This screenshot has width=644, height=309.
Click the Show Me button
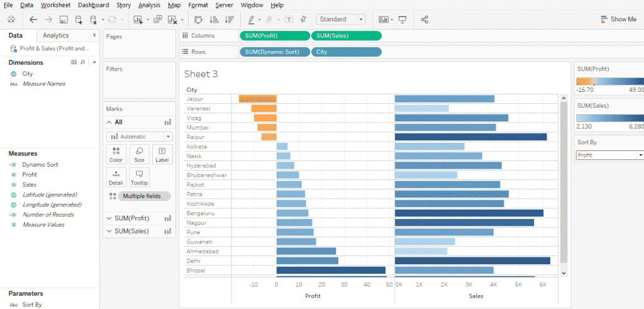[x=619, y=19]
